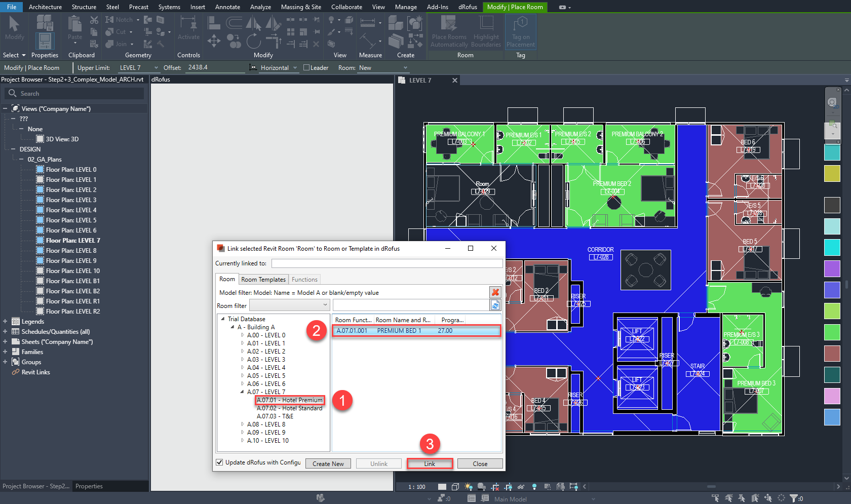Open the Annotate ribbon tab
This screenshot has height=504, width=851.
[227, 7]
